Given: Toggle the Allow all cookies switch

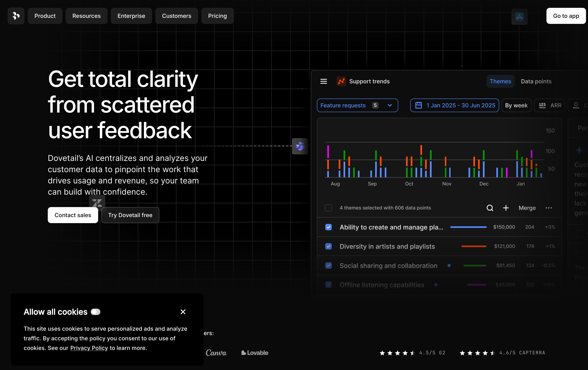Looking at the screenshot, I should pyautogui.click(x=96, y=312).
